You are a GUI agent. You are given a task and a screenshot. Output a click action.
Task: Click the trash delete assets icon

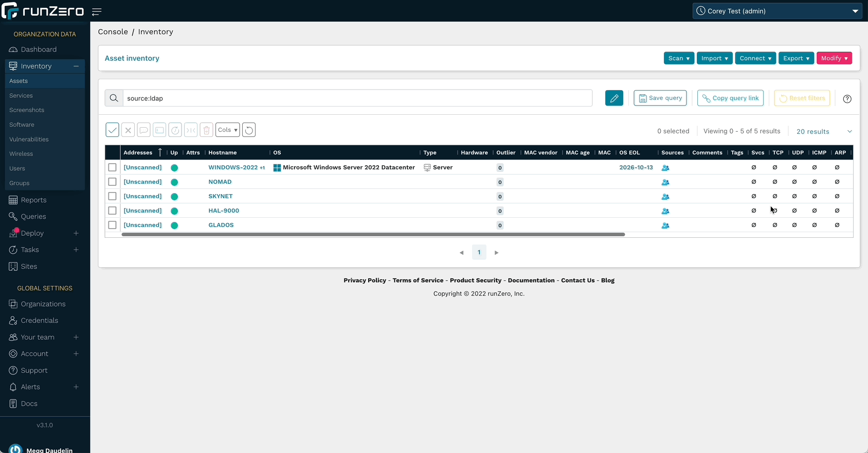pos(206,130)
